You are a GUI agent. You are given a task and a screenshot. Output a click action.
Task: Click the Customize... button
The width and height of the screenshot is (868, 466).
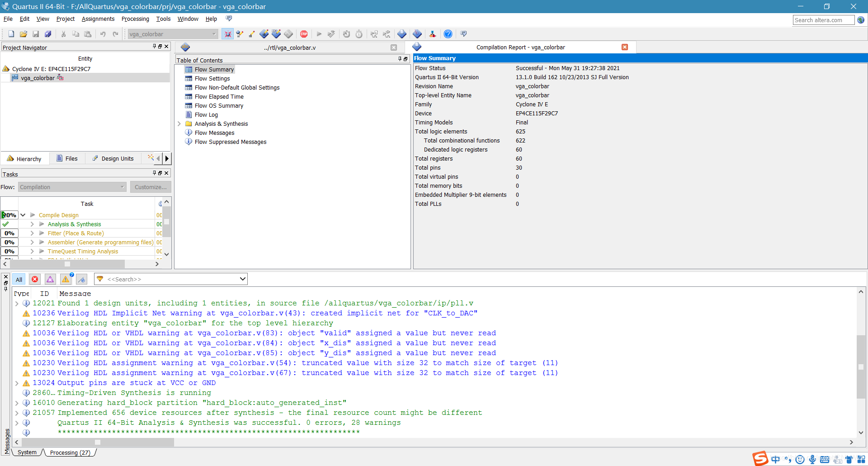click(151, 187)
